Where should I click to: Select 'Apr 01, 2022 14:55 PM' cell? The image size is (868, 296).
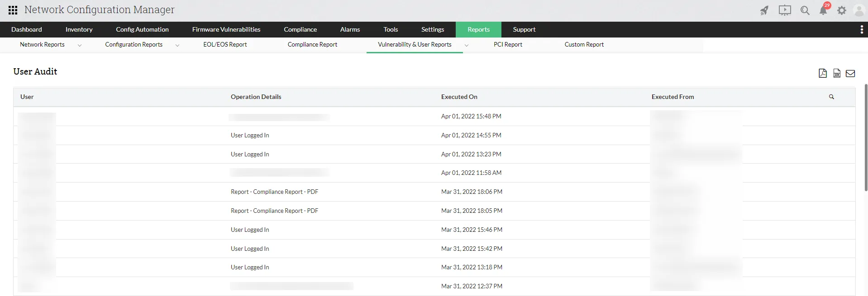[471, 135]
